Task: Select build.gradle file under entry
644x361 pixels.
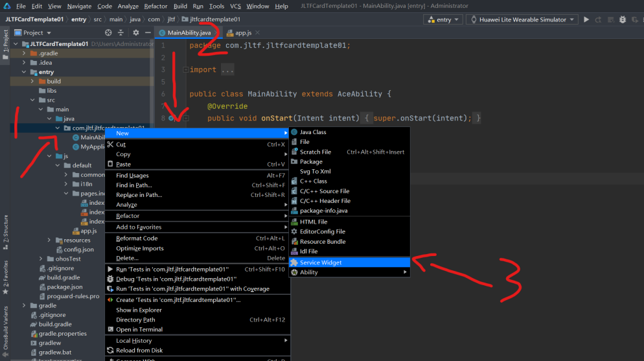Action: click(62, 277)
